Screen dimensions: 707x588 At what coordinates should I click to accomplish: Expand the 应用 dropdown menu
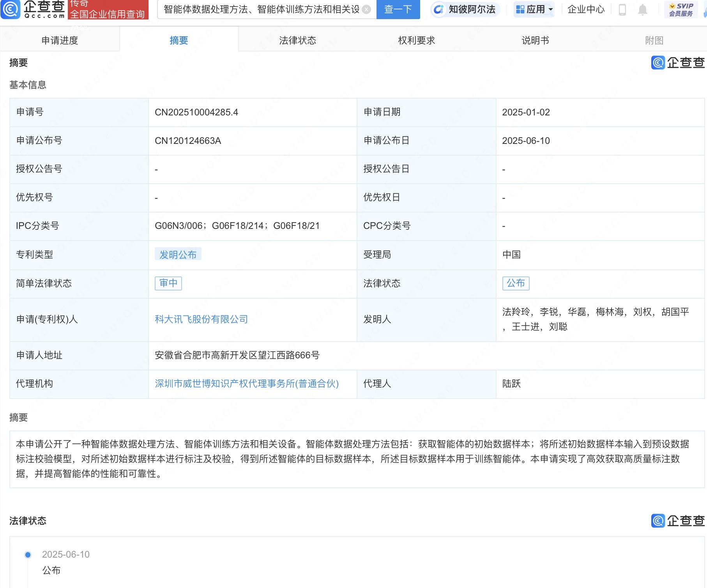tap(534, 9)
